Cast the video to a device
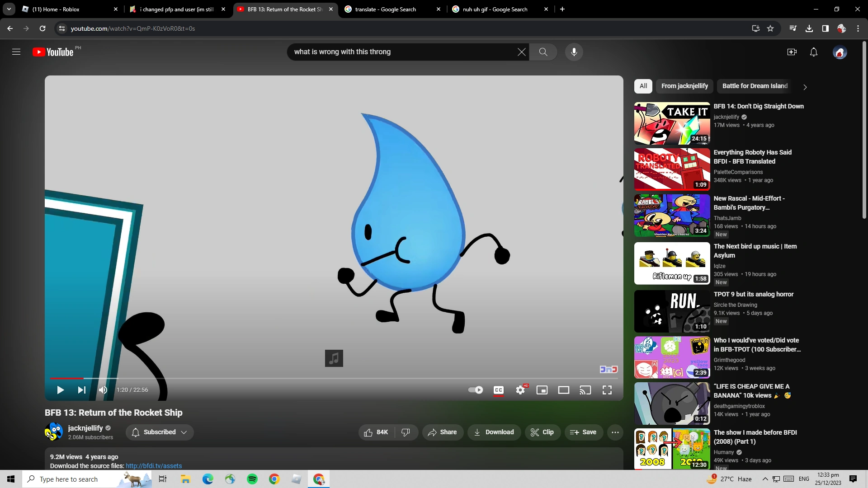 (x=585, y=390)
